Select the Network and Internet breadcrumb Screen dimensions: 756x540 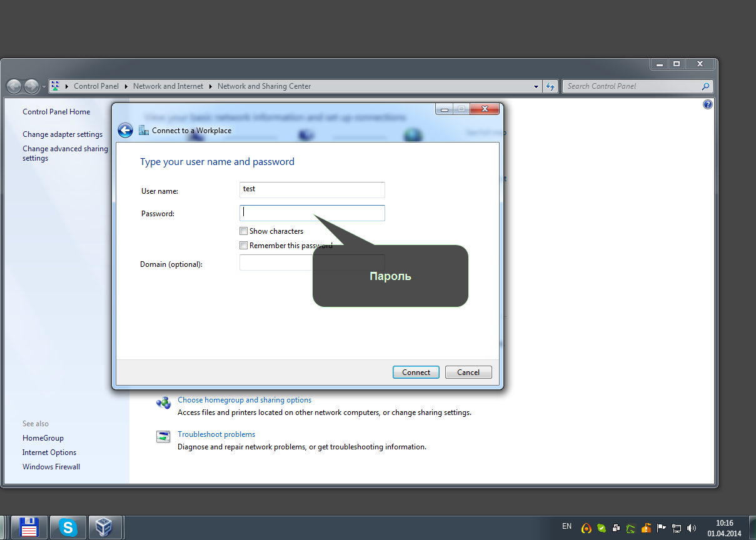[x=168, y=86]
